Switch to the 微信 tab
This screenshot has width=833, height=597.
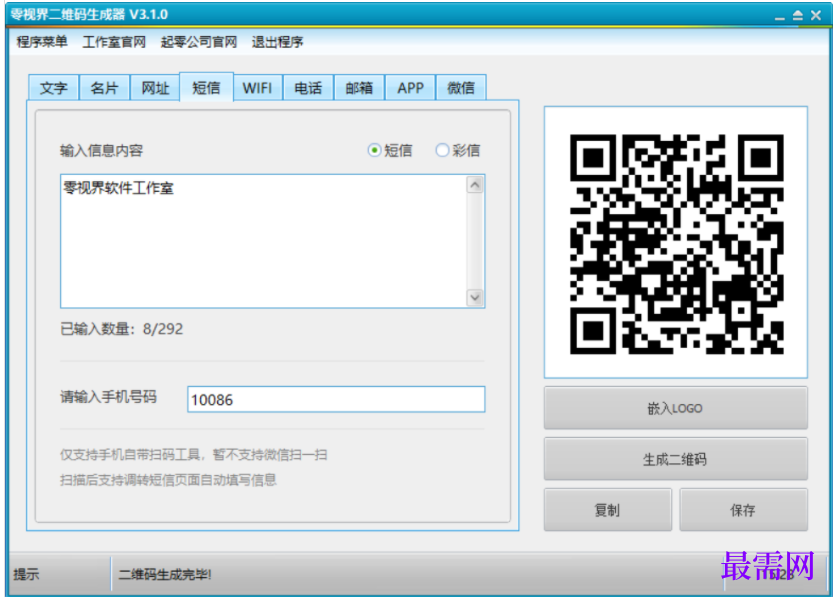tap(461, 88)
